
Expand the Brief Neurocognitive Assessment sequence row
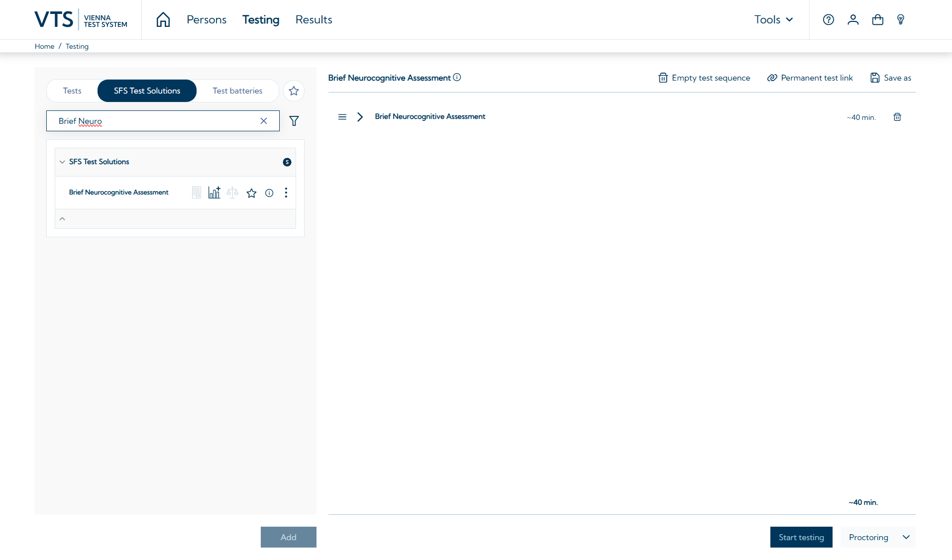pos(360,117)
